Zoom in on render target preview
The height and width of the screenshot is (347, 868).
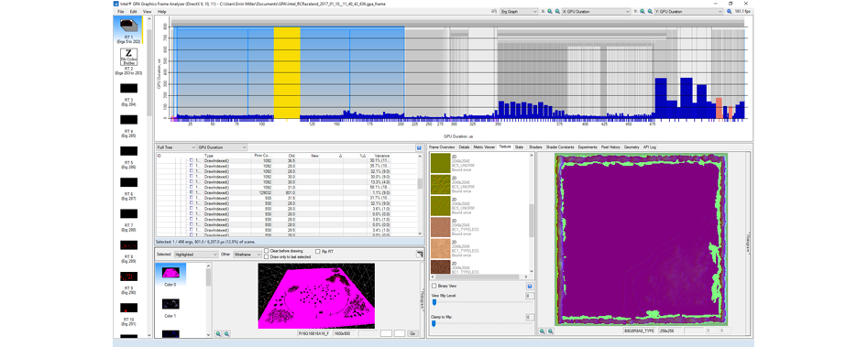point(218,334)
